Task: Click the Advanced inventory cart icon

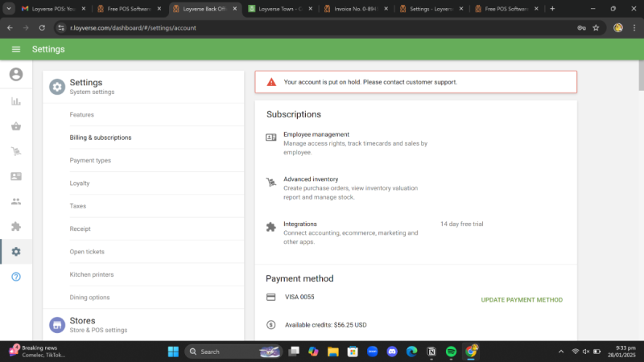Action: coord(271,183)
